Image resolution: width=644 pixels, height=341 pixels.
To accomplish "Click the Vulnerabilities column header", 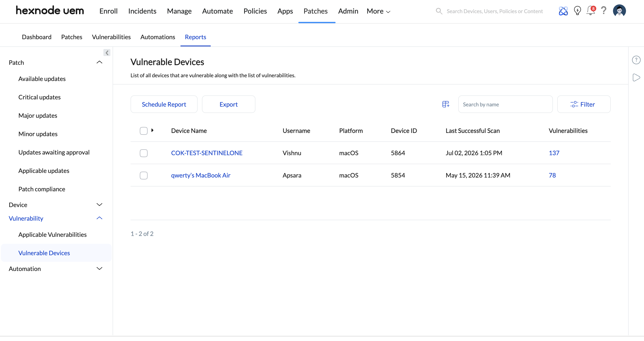I will pos(568,131).
